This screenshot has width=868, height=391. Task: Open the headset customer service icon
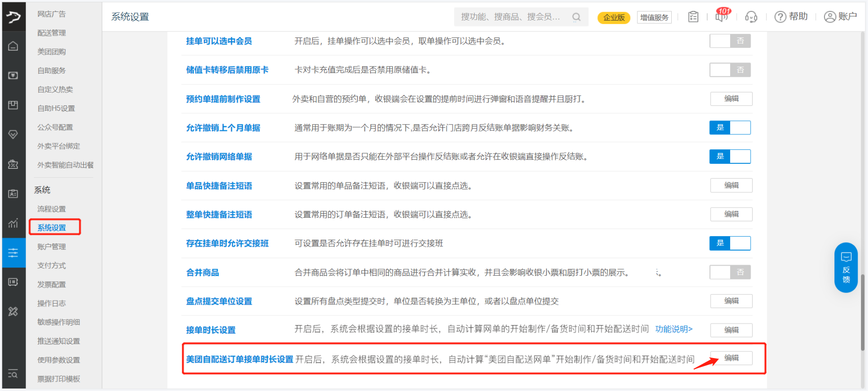click(x=751, y=17)
